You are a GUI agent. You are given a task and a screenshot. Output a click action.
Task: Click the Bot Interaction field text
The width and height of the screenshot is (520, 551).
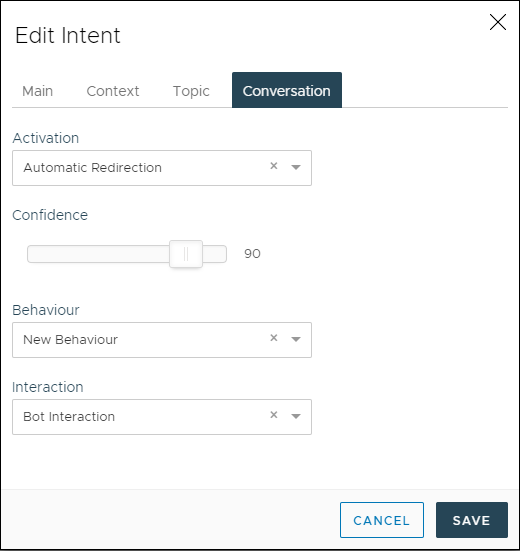[69, 416]
